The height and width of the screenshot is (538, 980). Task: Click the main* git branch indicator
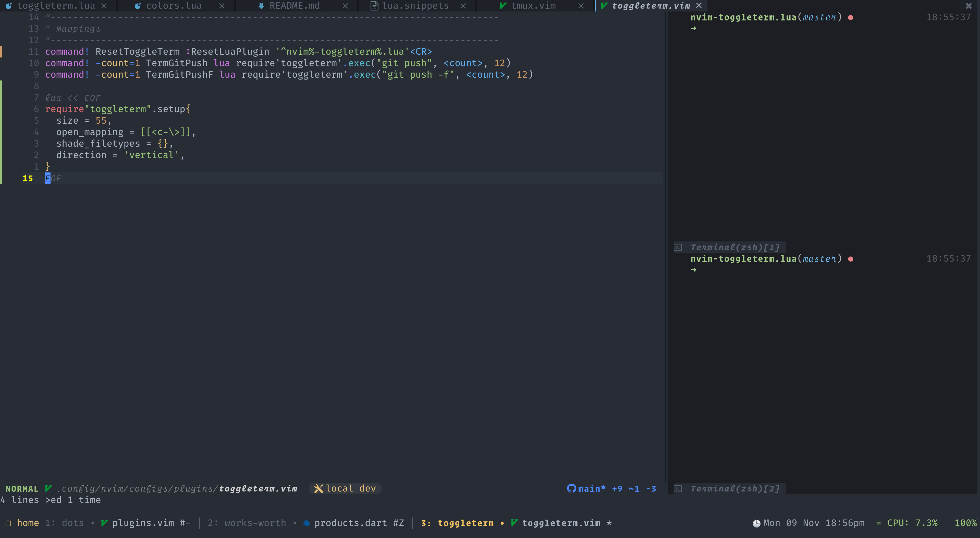[592, 488]
